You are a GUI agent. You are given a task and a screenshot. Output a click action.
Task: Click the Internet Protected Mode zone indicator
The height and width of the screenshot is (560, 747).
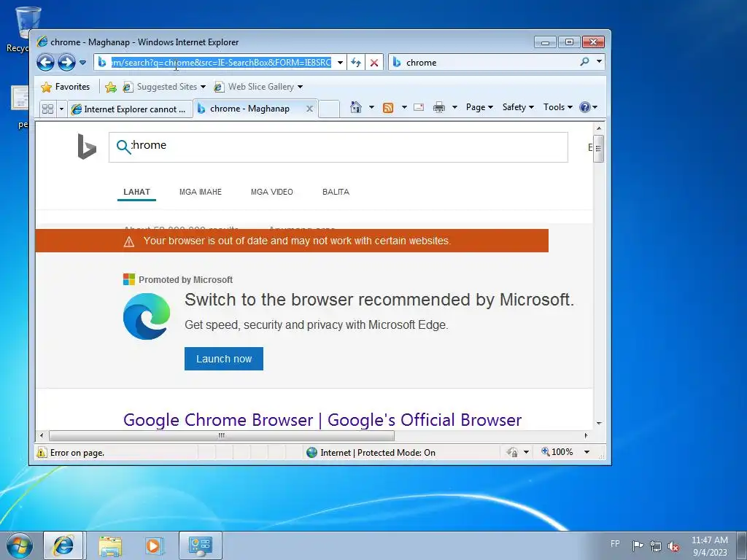(x=371, y=452)
